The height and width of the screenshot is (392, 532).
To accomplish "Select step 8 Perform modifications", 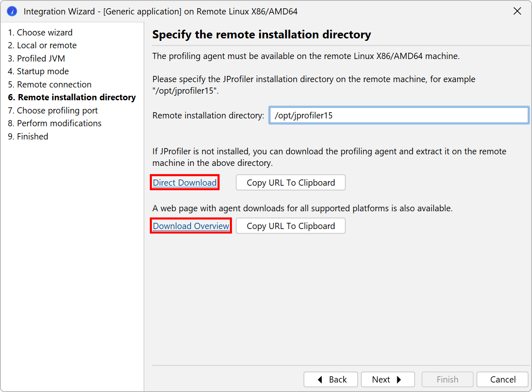I will coord(54,123).
